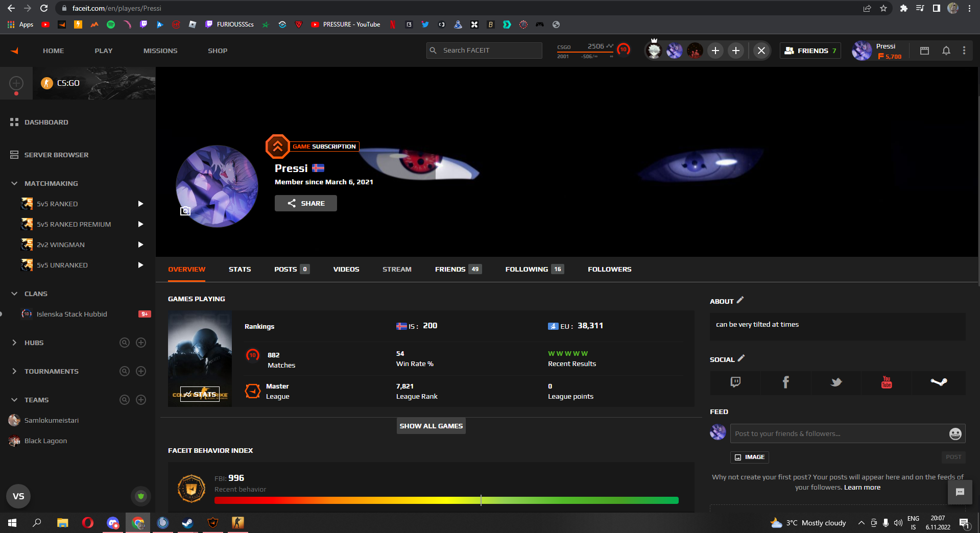Edit the About section with the pencil
This screenshot has height=533, width=980.
[x=740, y=300]
